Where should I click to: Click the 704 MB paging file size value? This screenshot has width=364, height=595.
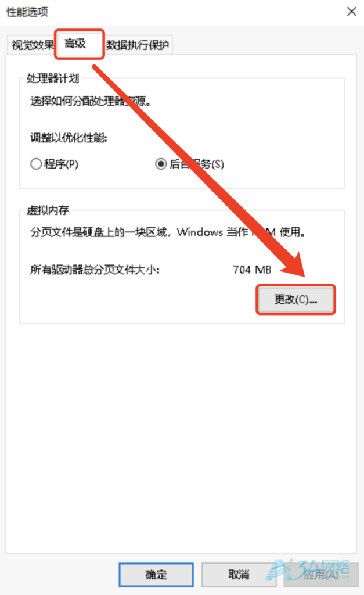point(252,270)
